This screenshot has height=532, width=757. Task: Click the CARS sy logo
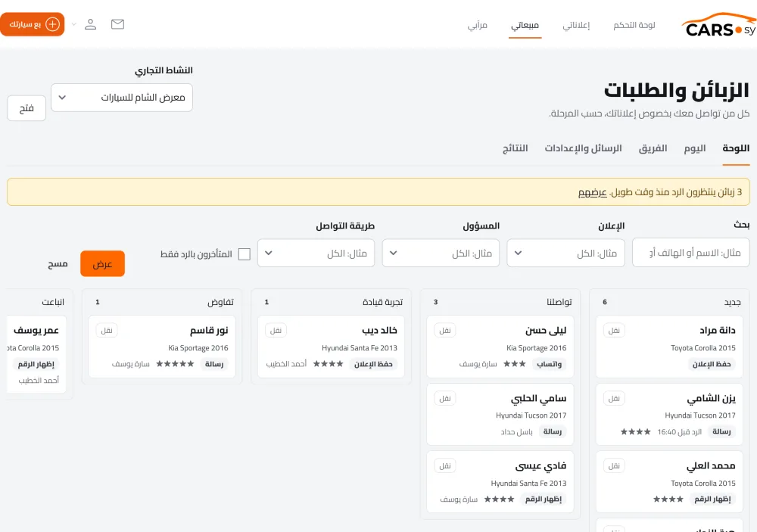point(719,26)
